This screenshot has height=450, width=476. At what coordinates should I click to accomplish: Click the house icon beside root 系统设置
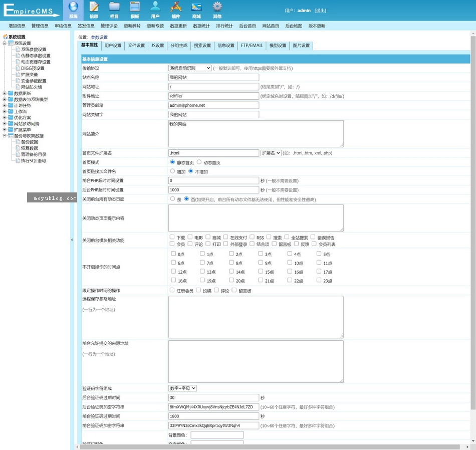[5, 37]
